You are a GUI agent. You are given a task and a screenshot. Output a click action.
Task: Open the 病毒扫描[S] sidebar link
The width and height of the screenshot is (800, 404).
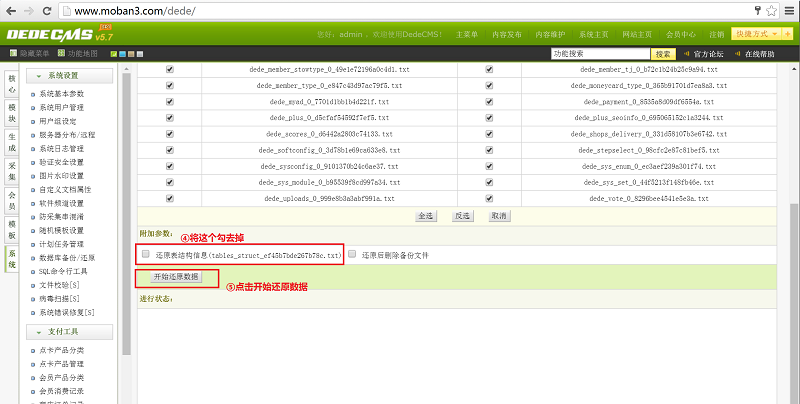pyautogui.click(x=59, y=299)
